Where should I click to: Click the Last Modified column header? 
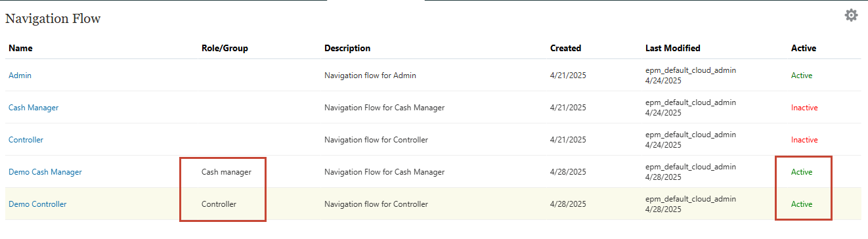click(x=673, y=48)
